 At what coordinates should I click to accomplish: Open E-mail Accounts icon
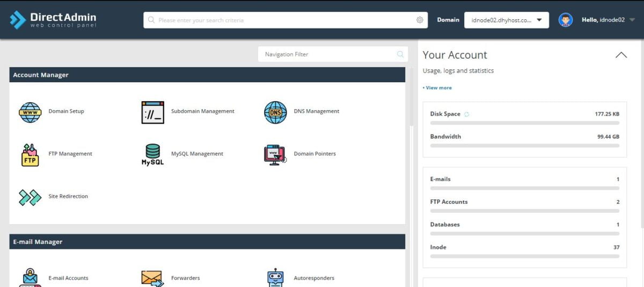tap(30, 278)
